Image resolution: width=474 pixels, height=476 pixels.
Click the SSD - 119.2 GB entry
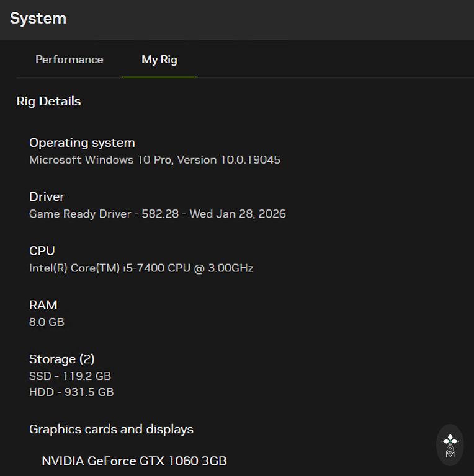click(x=69, y=376)
